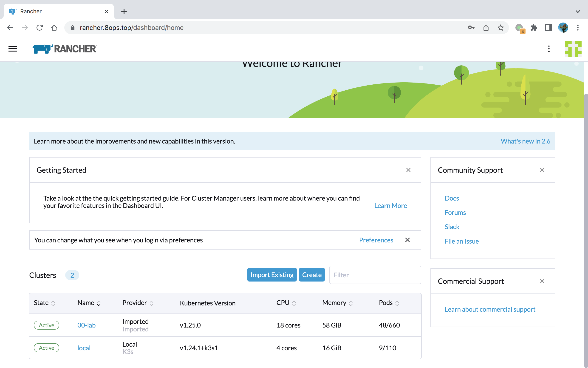Click the Active badge for local

pos(46,348)
